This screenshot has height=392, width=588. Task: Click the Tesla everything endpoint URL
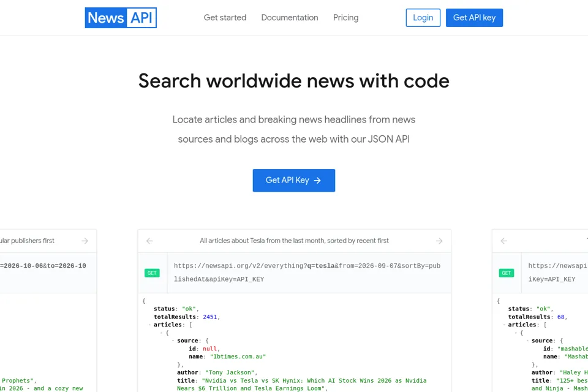coord(307,273)
